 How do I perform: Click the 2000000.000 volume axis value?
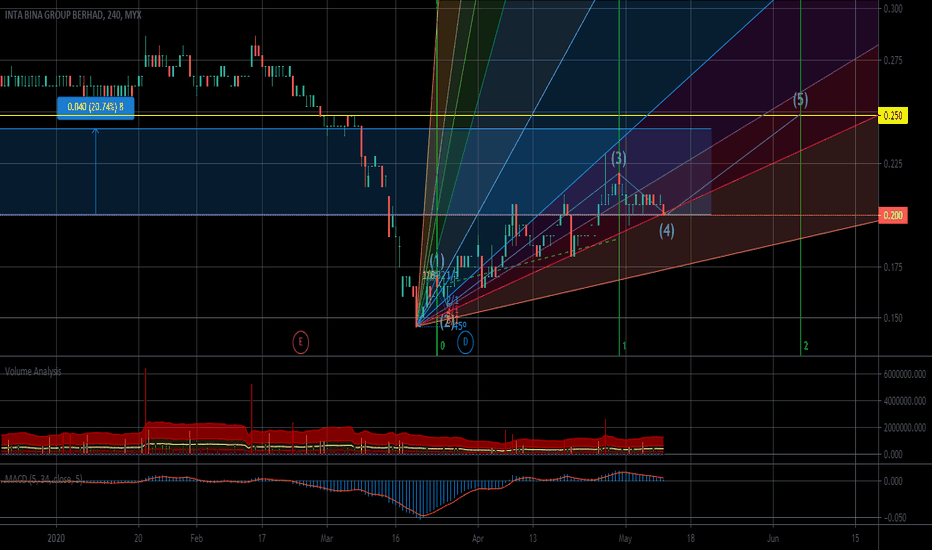(904, 428)
